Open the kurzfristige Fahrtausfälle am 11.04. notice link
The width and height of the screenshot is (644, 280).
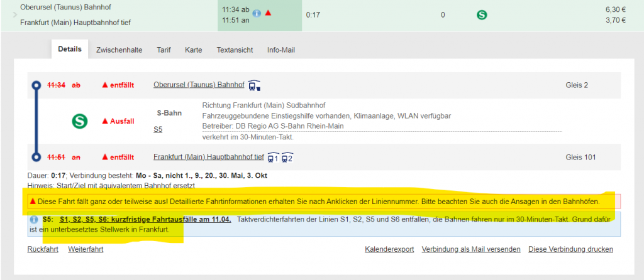pos(145,220)
